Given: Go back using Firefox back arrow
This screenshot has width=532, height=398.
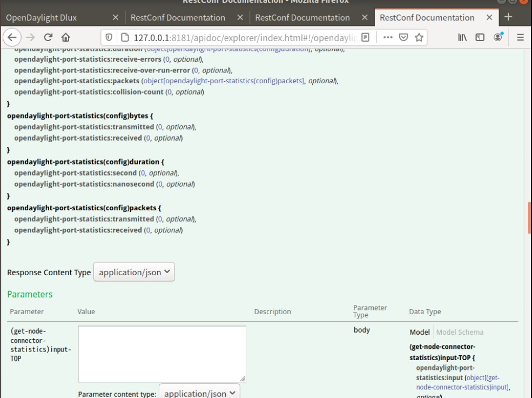Looking at the screenshot, I should 12,37.
